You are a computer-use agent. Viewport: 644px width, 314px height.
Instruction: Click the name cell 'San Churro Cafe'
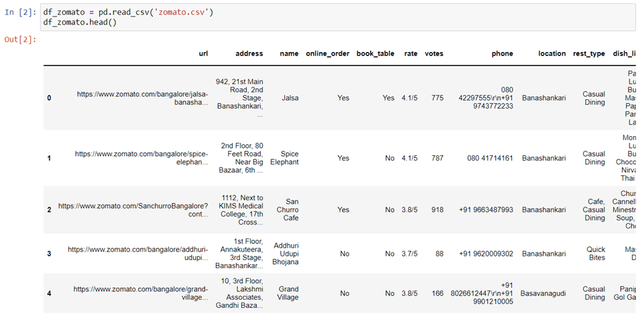click(x=288, y=210)
